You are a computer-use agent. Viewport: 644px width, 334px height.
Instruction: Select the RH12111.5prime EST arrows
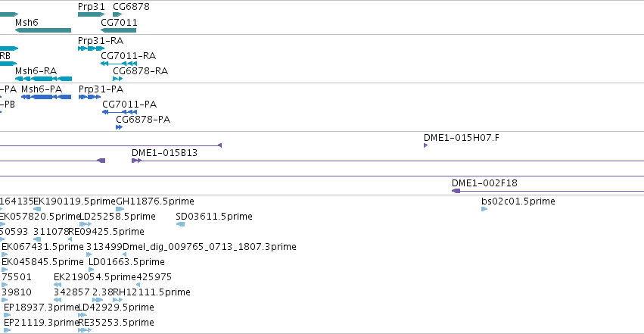(x=117, y=299)
